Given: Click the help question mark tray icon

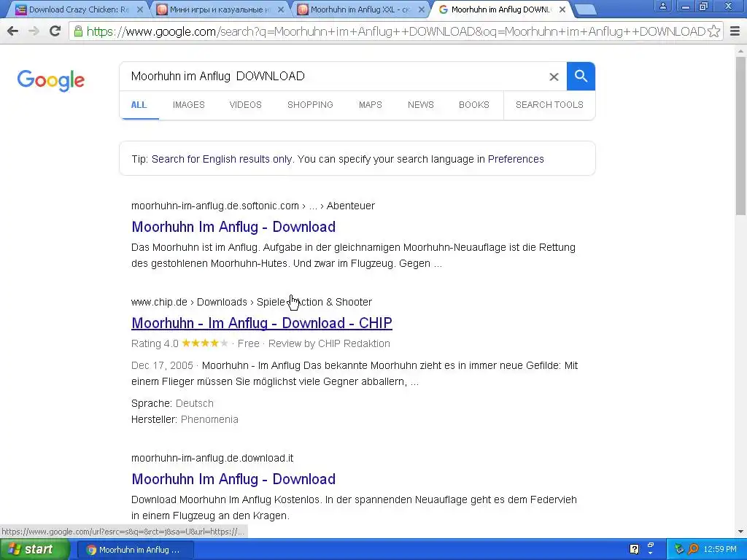Looking at the screenshot, I should point(634,550).
